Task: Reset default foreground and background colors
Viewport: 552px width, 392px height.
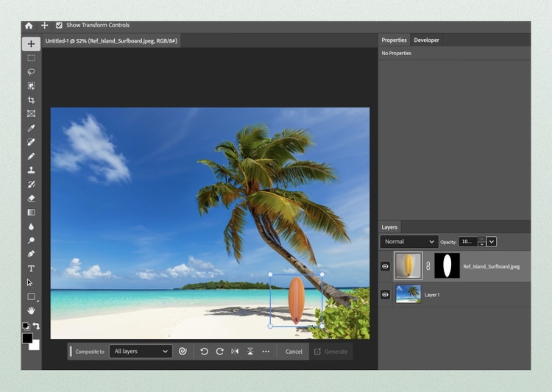Action: (x=26, y=326)
